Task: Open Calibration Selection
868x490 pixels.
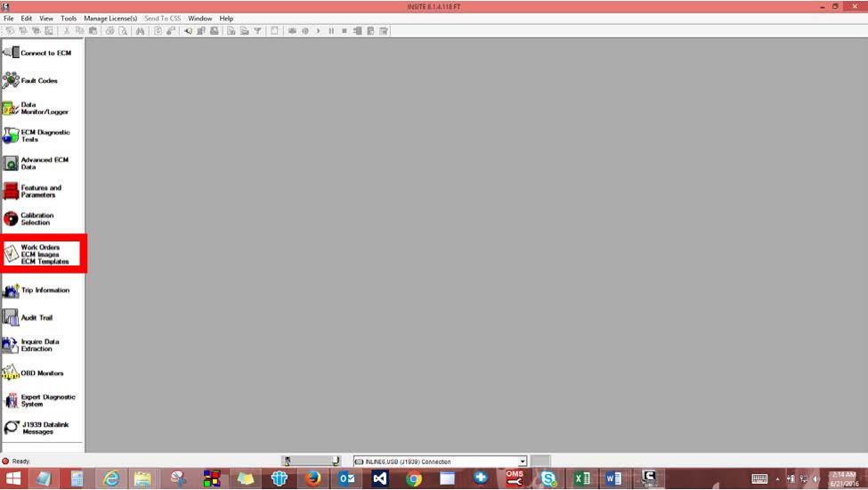Action: 28,218
